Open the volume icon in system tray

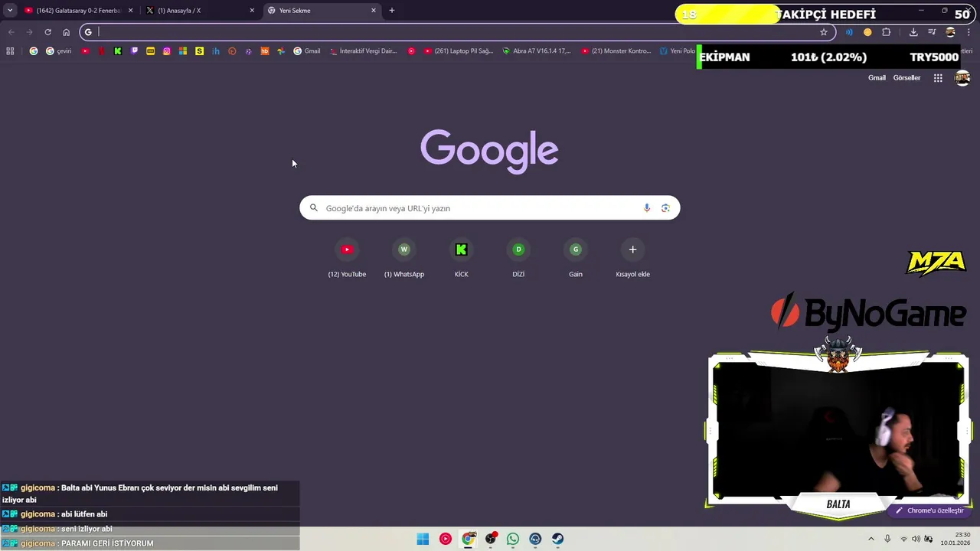point(916,540)
